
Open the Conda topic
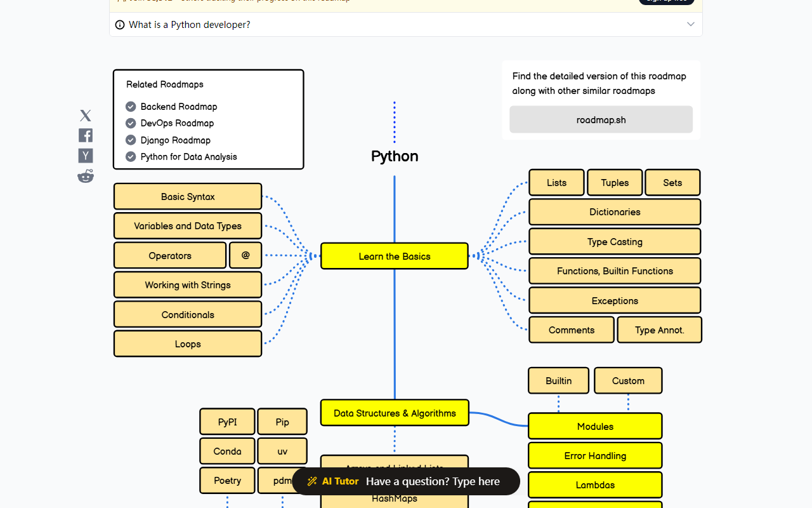[x=227, y=451]
